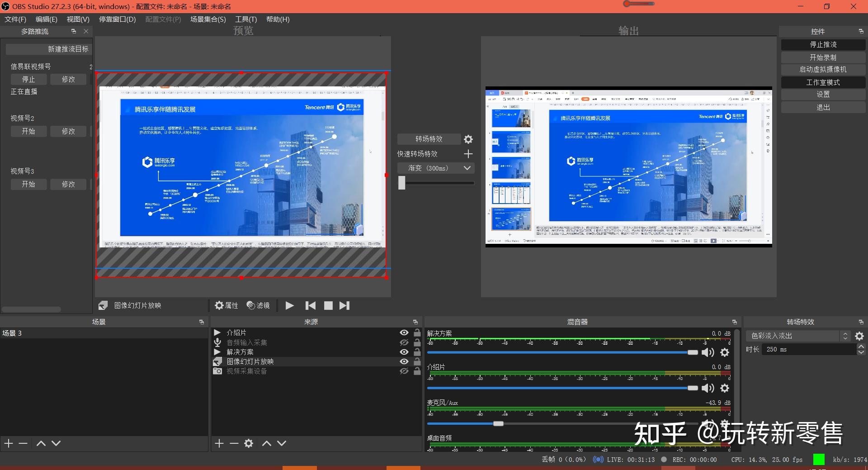Add a new source
The height and width of the screenshot is (470, 868).
point(219,443)
